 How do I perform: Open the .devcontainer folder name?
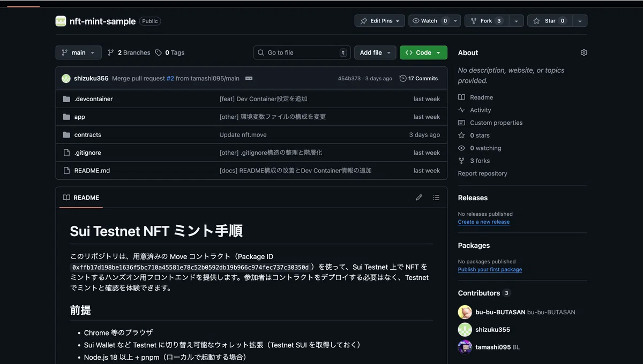pos(94,99)
